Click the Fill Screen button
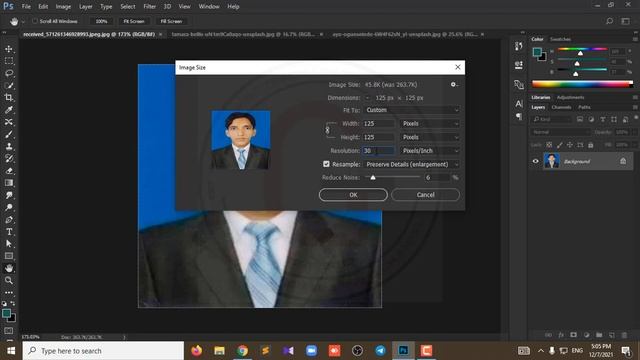 pyautogui.click(x=171, y=21)
